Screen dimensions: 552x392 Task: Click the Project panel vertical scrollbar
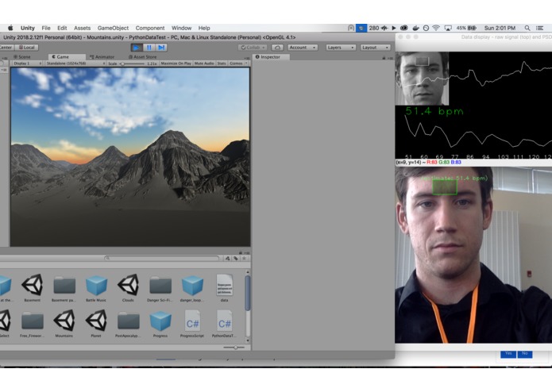(248, 294)
